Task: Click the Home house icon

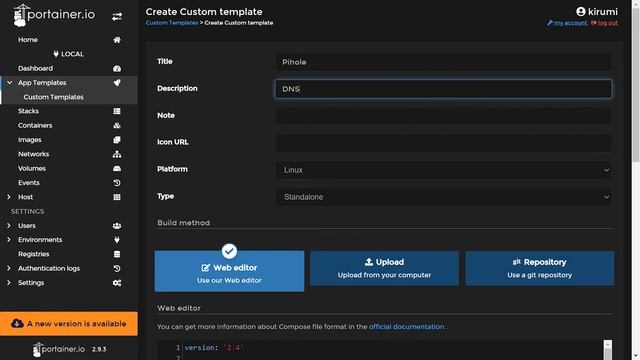Action: pos(117,40)
